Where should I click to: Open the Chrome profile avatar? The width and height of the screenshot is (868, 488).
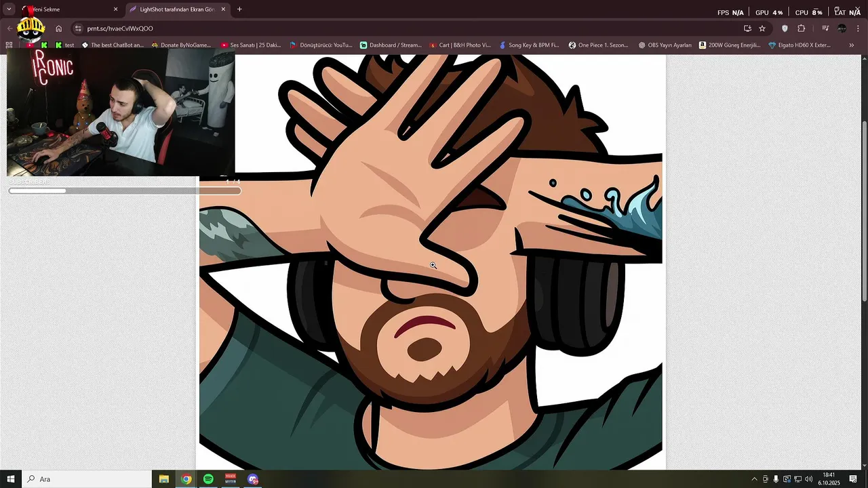pyautogui.click(x=842, y=28)
